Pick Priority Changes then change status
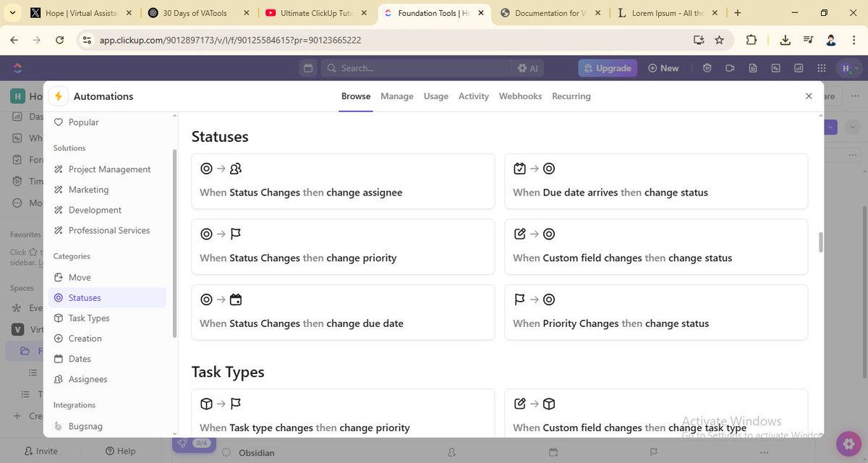 (656, 312)
